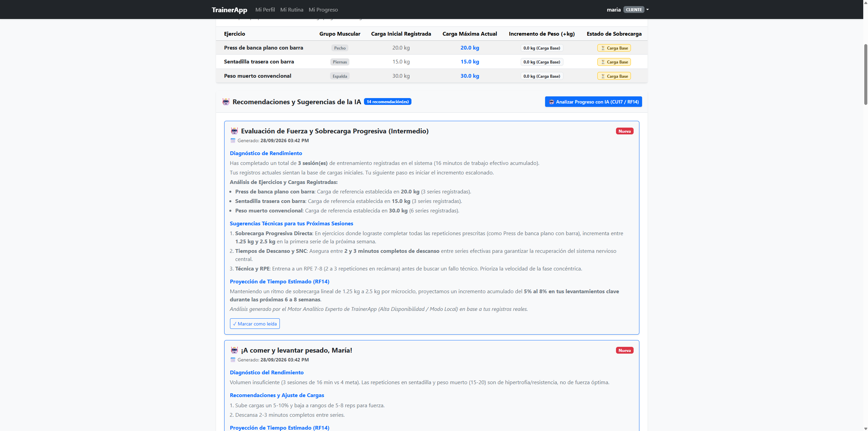868x431 pixels.
Task: Click robot icon next to Evaluación de Fuerza title
Action: [x=234, y=131]
